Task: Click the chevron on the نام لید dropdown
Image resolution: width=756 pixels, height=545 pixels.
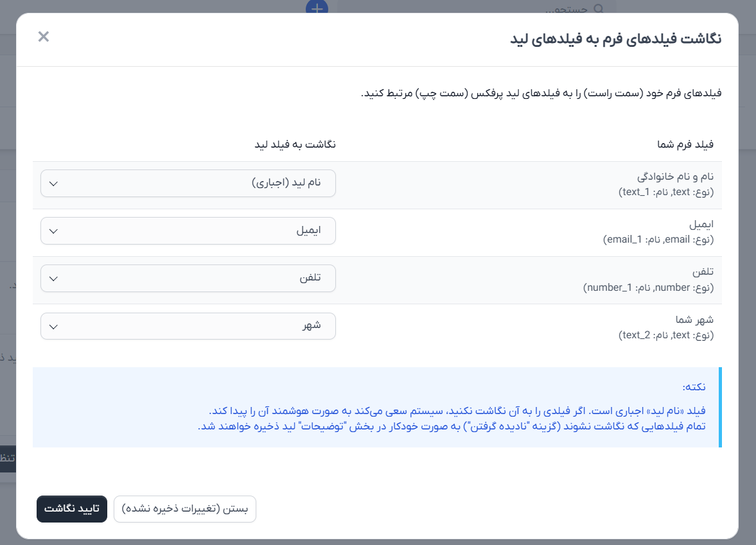Action: point(54,183)
